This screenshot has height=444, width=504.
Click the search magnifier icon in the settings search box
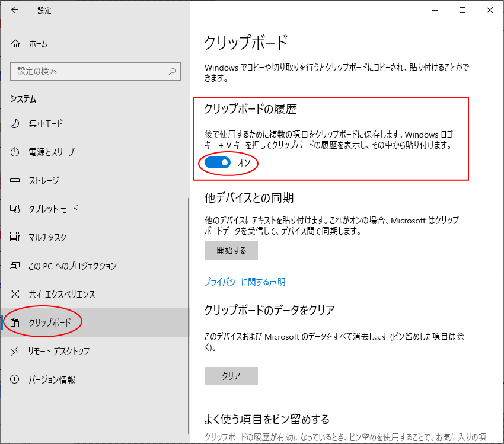pos(172,71)
